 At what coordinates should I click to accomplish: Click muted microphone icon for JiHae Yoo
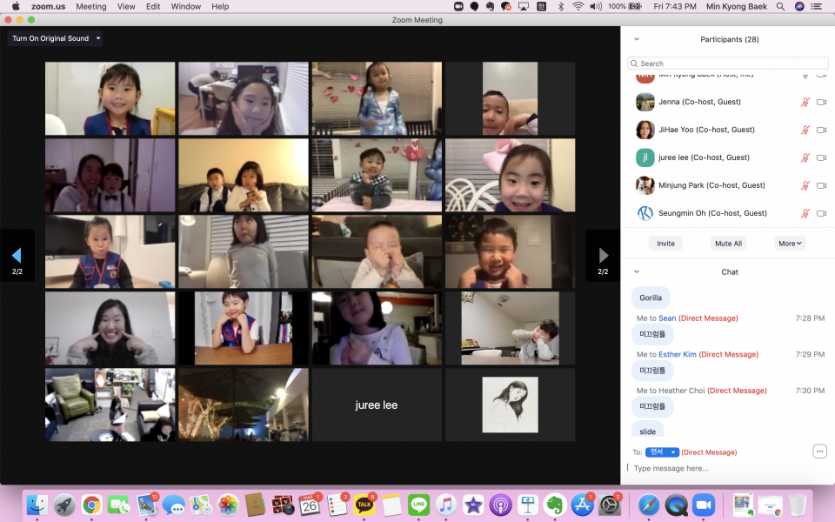[x=805, y=129]
